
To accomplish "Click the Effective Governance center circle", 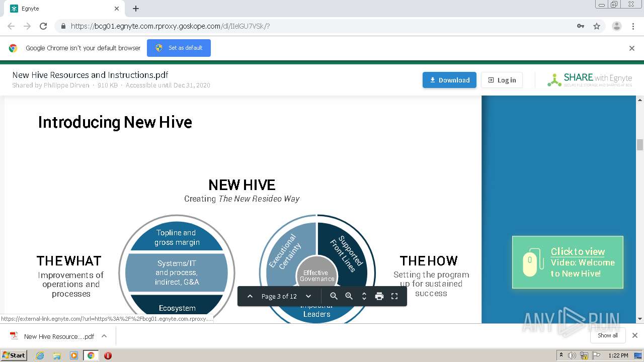I will coord(316,276).
